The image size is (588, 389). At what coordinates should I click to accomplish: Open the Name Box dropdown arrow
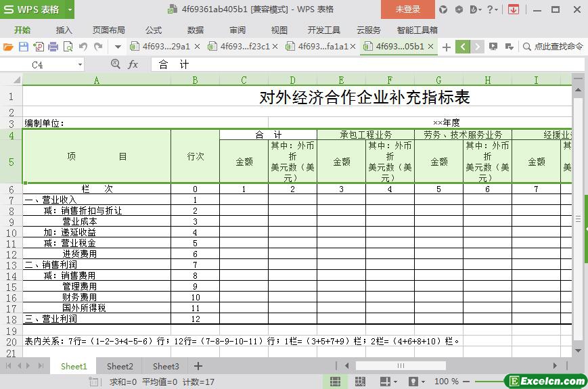(80, 65)
